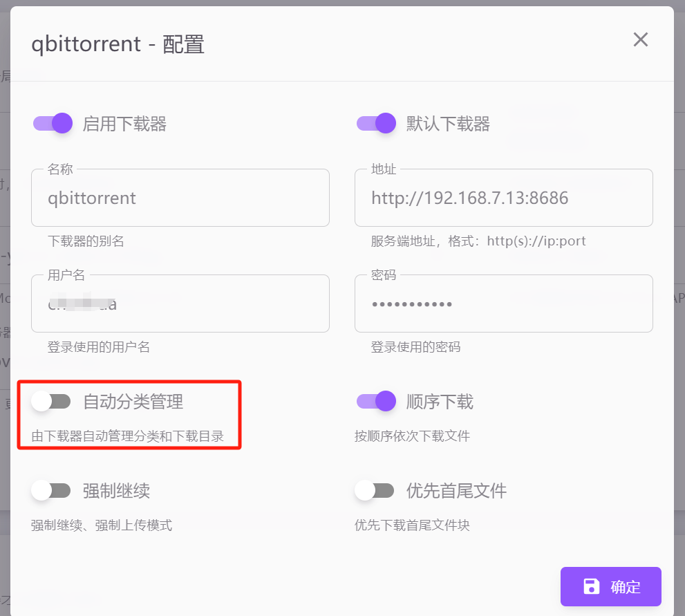Click the 强制继续 label text
The height and width of the screenshot is (616, 685).
(x=116, y=491)
